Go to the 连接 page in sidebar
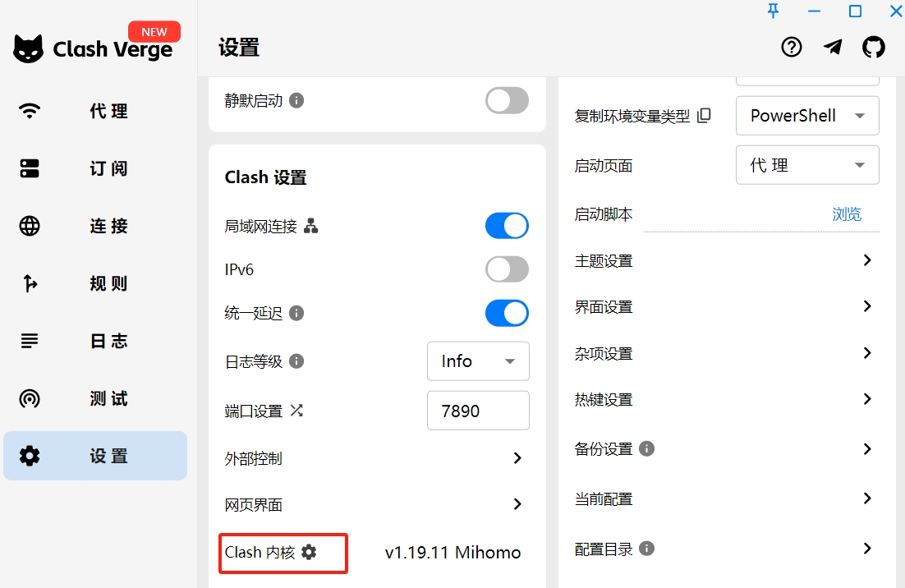The width and height of the screenshot is (905, 588). pos(95,226)
